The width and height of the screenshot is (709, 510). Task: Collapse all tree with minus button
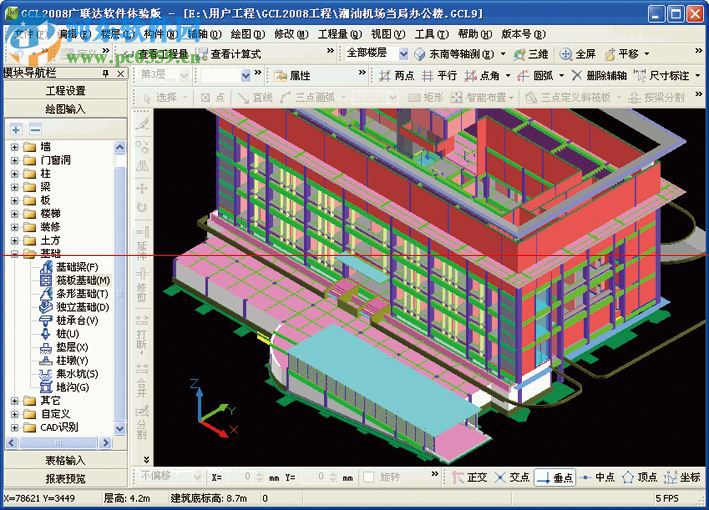click(35, 130)
